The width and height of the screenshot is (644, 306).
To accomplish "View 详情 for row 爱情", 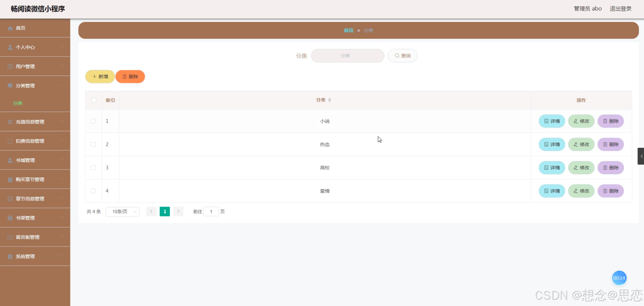I will click(552, 191).
